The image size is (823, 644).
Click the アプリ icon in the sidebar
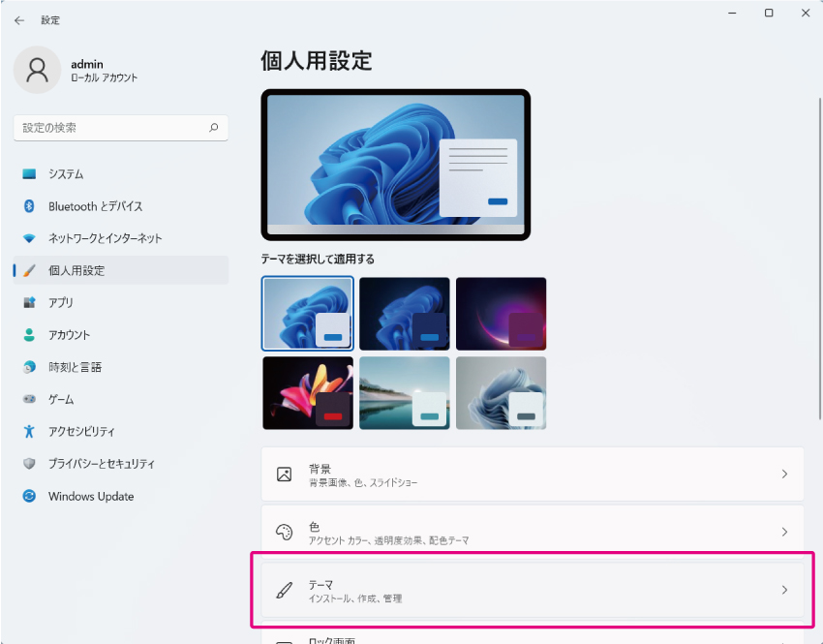click(29, 302)
